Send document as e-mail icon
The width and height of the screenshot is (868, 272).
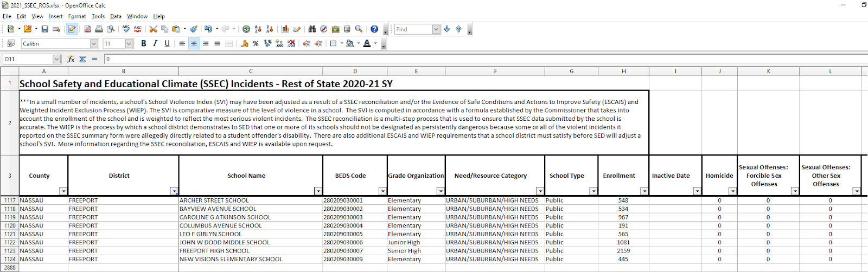tap(56, 29)
